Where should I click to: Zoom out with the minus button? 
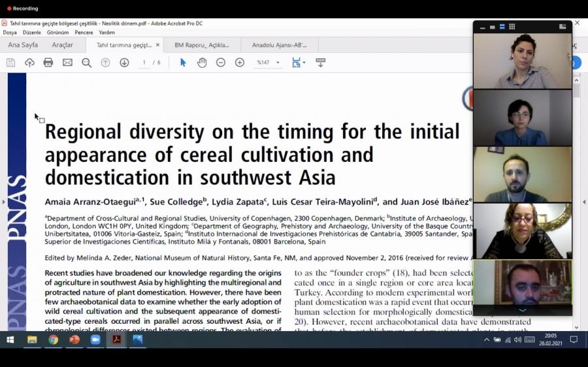tap(221, 63)
